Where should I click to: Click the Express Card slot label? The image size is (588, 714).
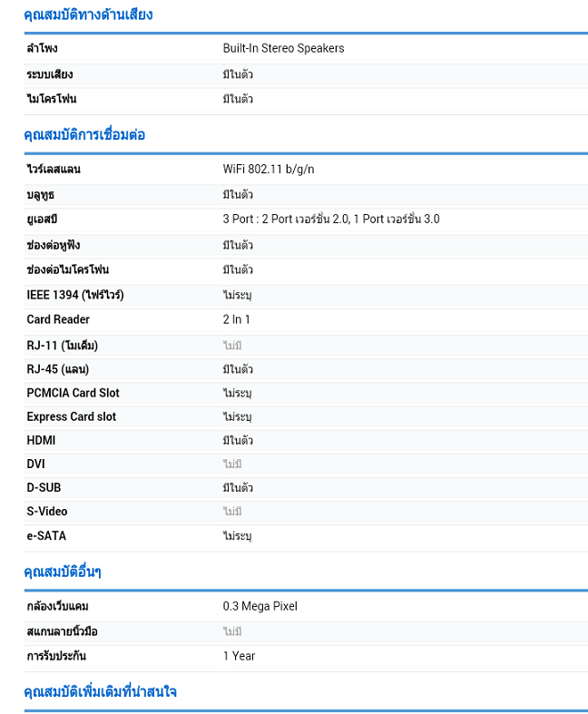[x=71, y=416]
